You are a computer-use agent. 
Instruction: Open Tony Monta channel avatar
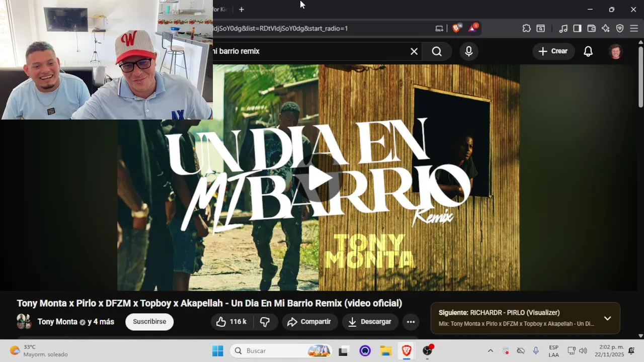24,321
